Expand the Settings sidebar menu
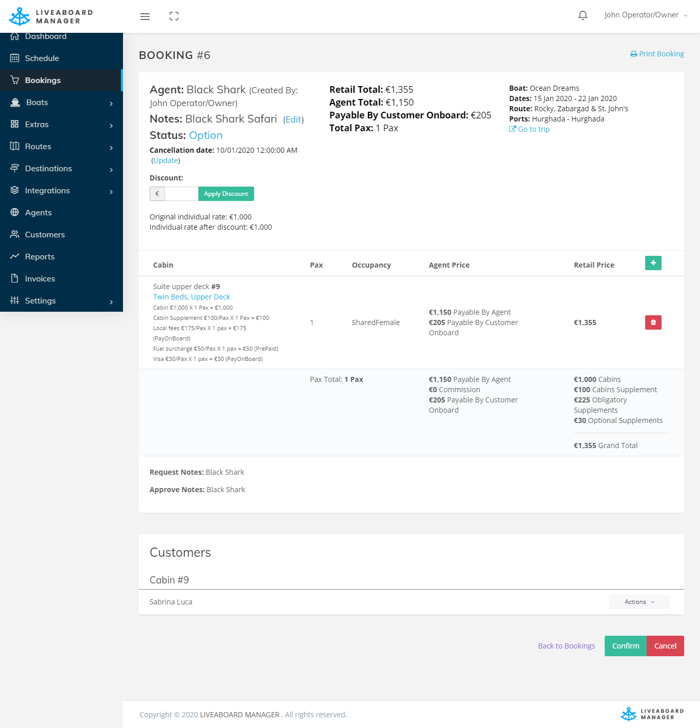Image resolution: width=700 pixels, height=728 pixels. [61, 301]
